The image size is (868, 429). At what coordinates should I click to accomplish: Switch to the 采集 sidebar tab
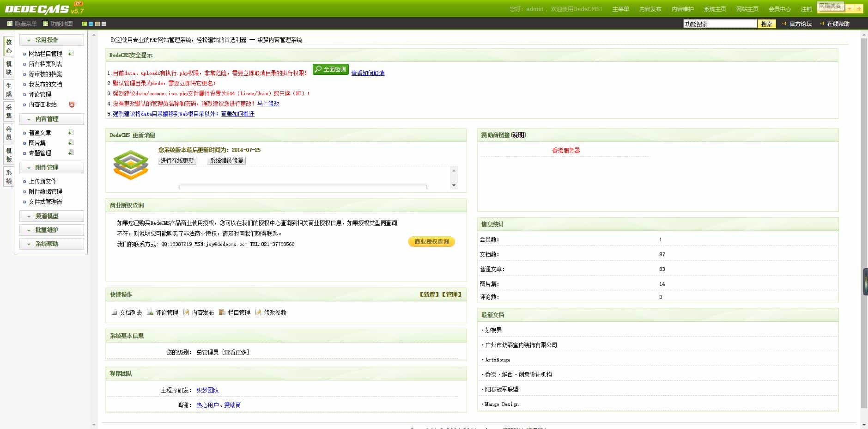pos(9,111)
